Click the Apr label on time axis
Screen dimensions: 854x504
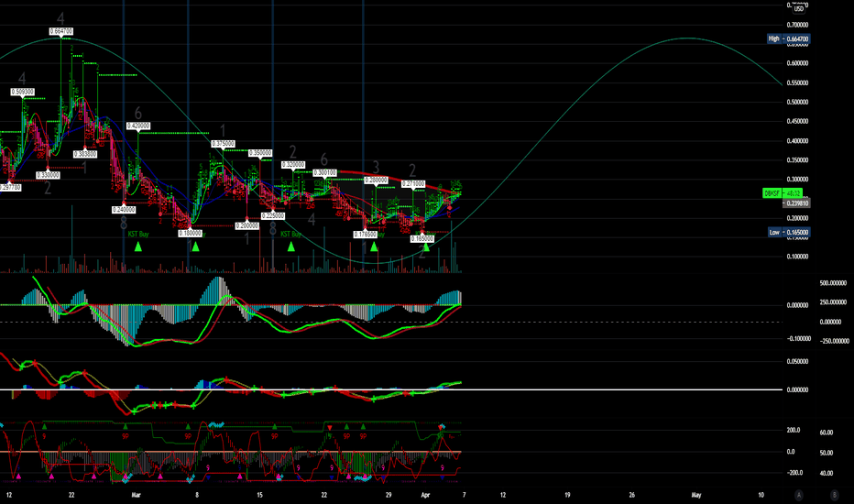pos(426,495)
